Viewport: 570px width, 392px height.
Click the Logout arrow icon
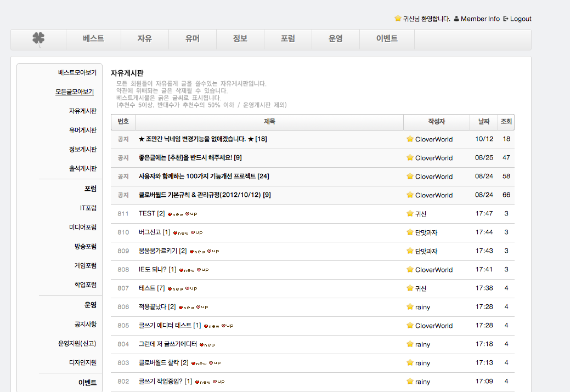pyautogui.click(x=506, y=19)
